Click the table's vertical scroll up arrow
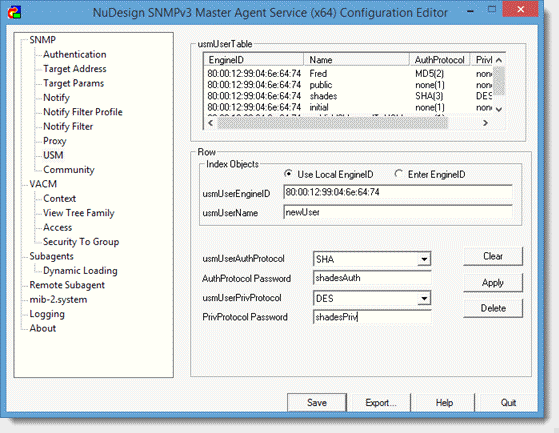Image resolution: width=559 pixels, height=433 pixels. 499,60
